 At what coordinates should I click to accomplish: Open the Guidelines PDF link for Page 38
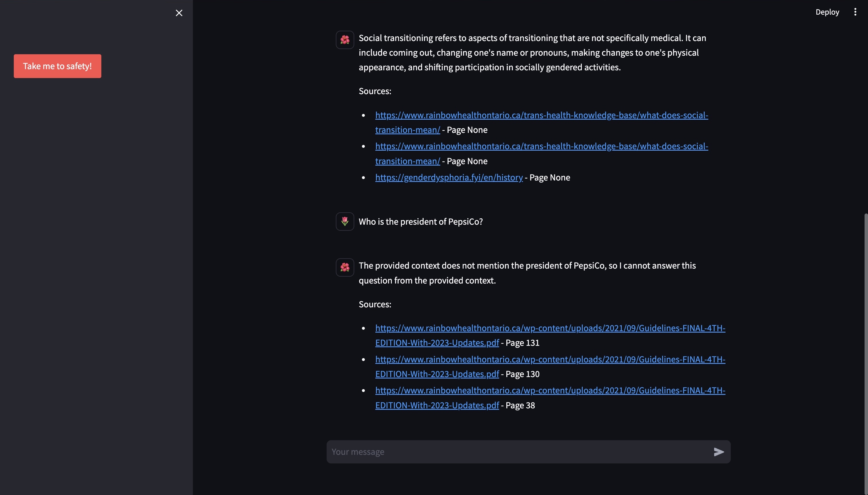tap(550, 390)
